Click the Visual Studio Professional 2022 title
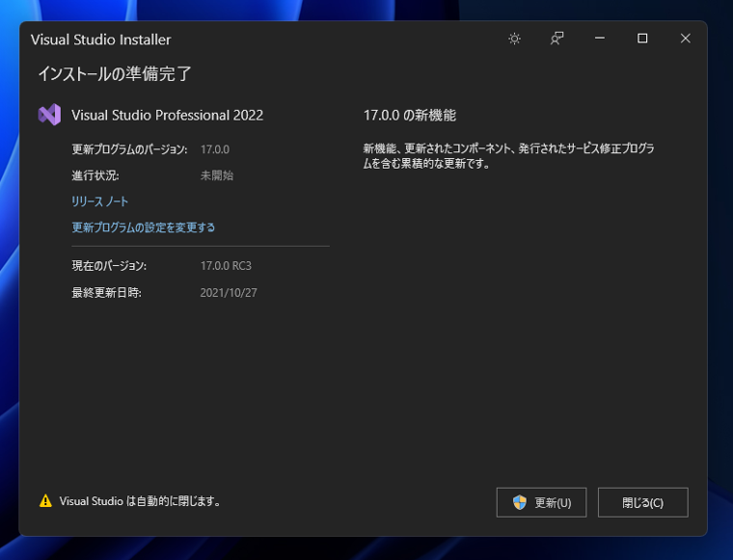Viewport: 733px width, 560px height. [168, 115]
